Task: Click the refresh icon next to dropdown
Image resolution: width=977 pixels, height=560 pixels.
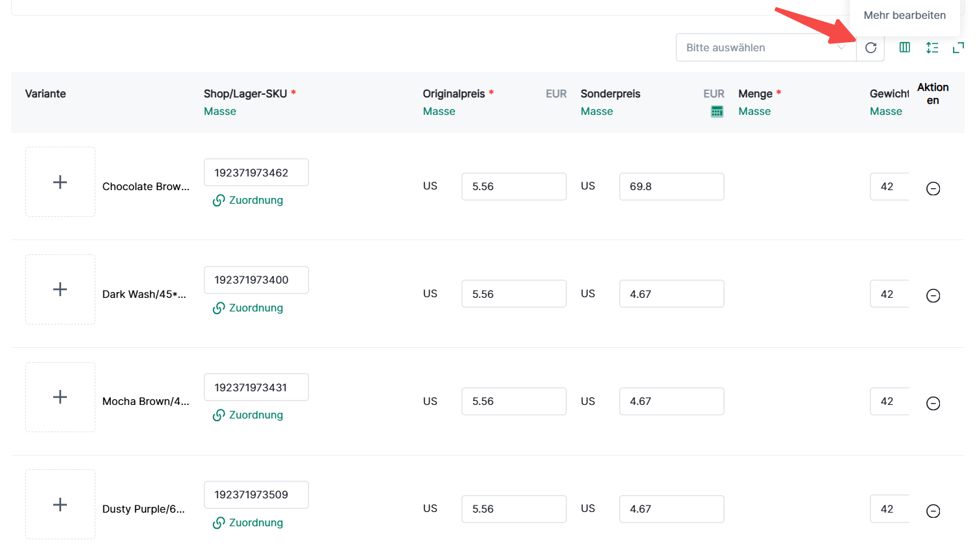Action: [871, 47]
